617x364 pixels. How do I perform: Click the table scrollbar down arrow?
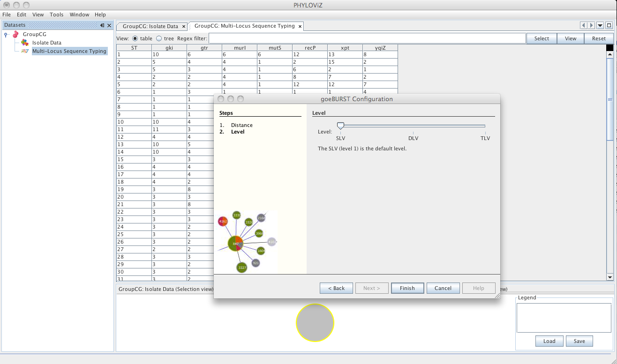610,277
